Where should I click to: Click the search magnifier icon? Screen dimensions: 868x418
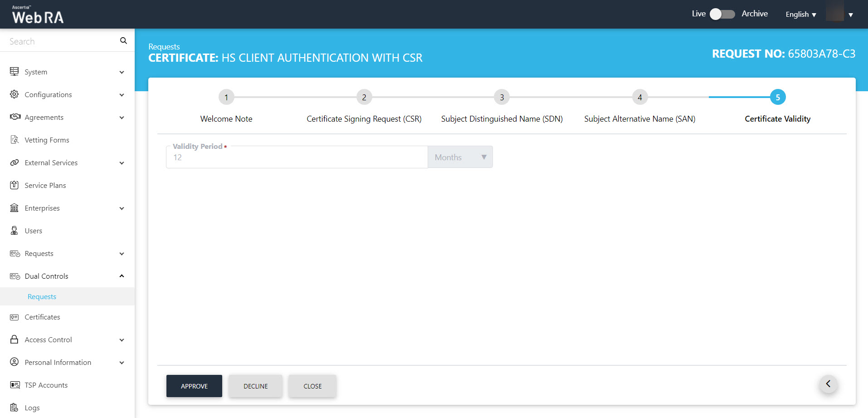click(123, 41)
